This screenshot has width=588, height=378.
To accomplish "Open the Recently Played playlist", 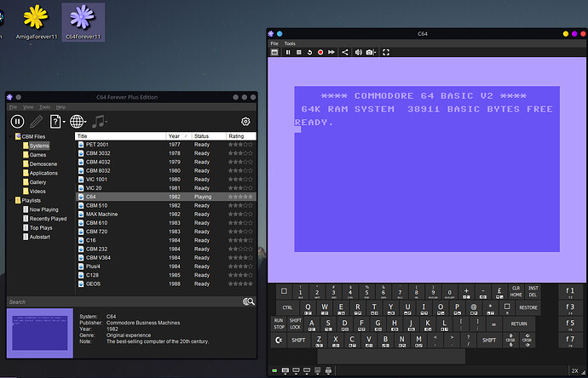I will 44,219.
